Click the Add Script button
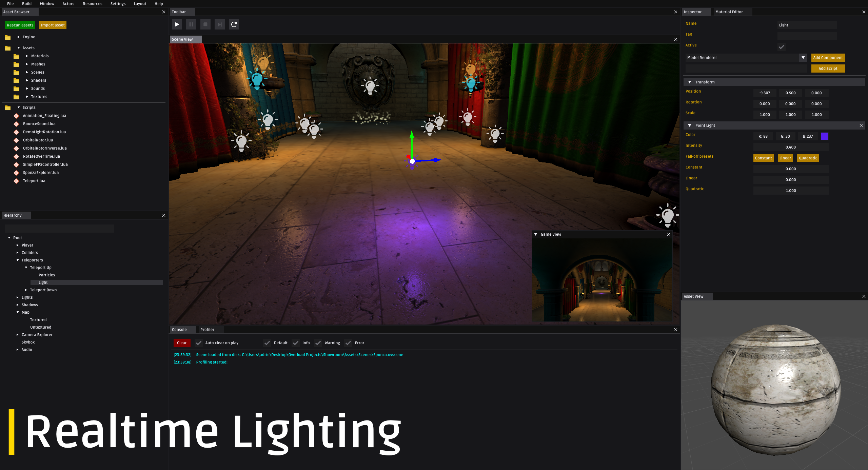The image size is (868, 470). (x=828, y=68)
